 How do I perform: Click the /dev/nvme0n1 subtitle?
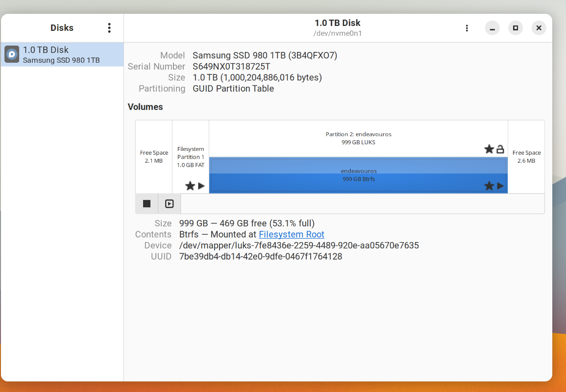point(338,33)
